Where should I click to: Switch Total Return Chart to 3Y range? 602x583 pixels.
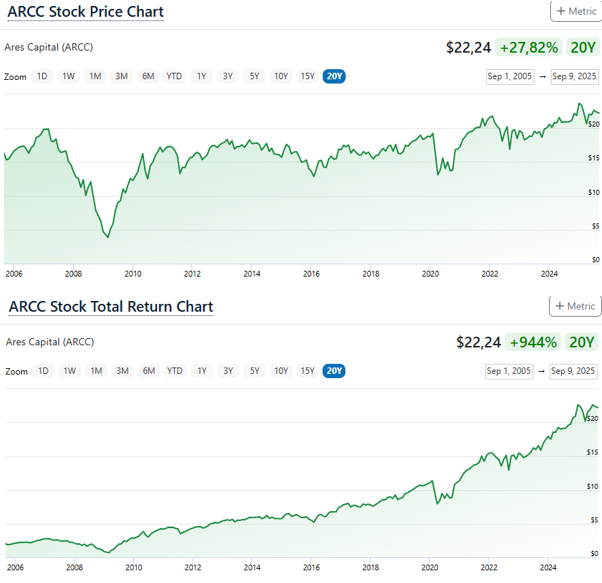[x=228, y=371]
